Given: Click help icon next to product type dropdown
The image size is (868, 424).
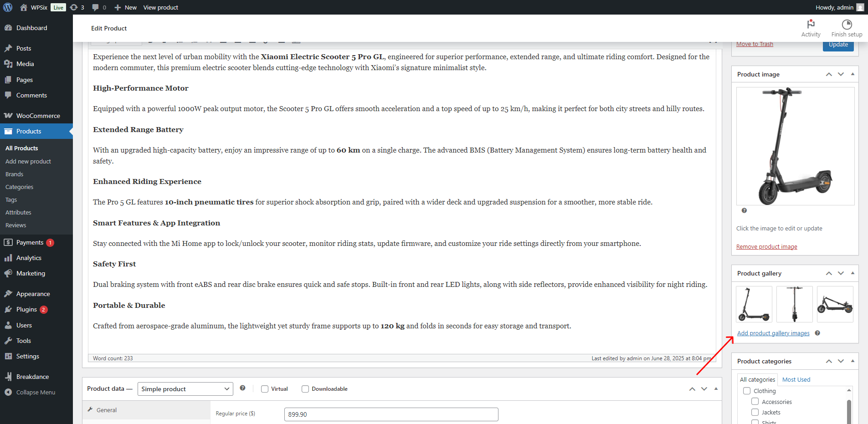Looking at the screenshot, I should (242, 388).
